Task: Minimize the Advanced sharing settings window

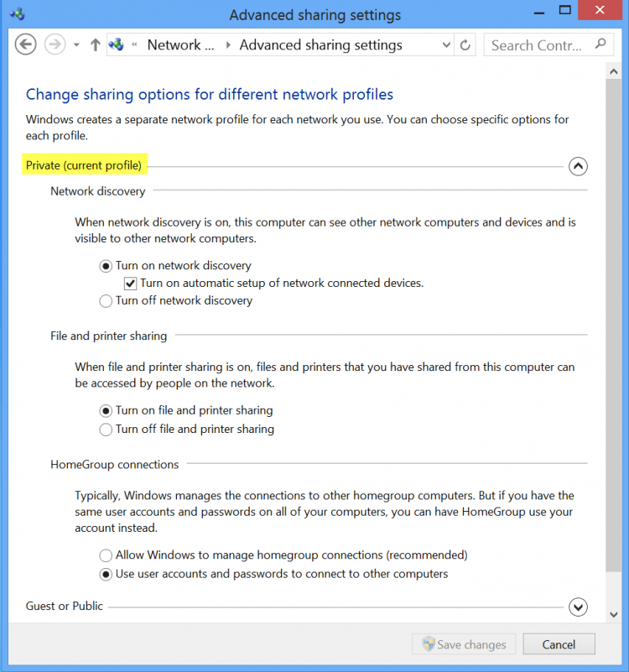Action: point(539,12)
